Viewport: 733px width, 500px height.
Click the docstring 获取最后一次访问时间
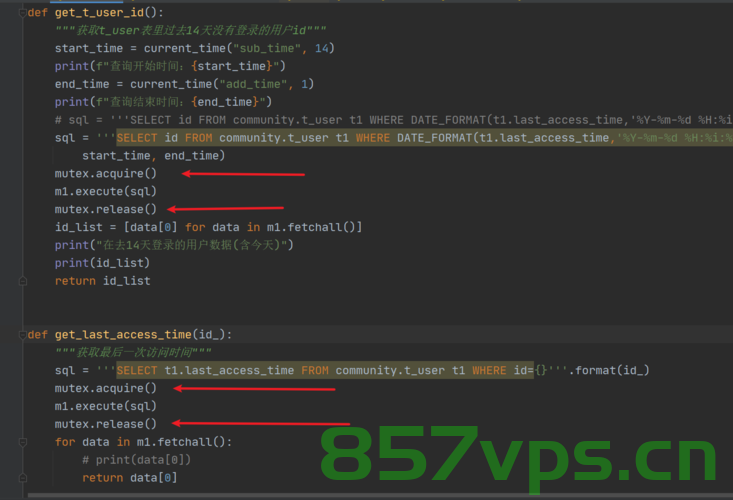click(133, 352)
